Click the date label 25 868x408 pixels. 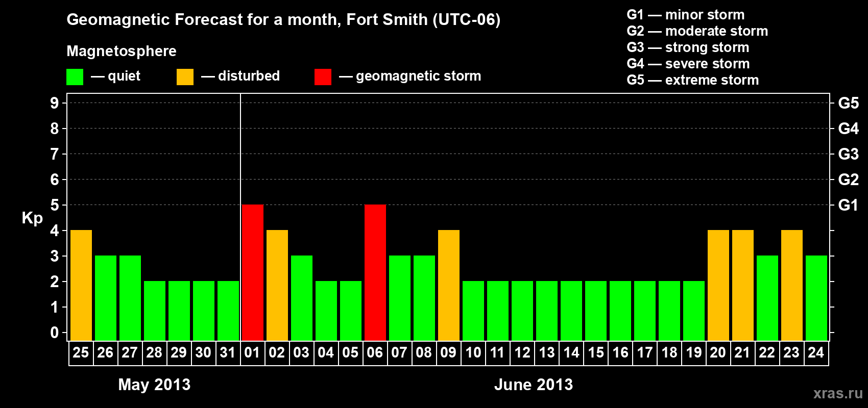coord(81,352)
